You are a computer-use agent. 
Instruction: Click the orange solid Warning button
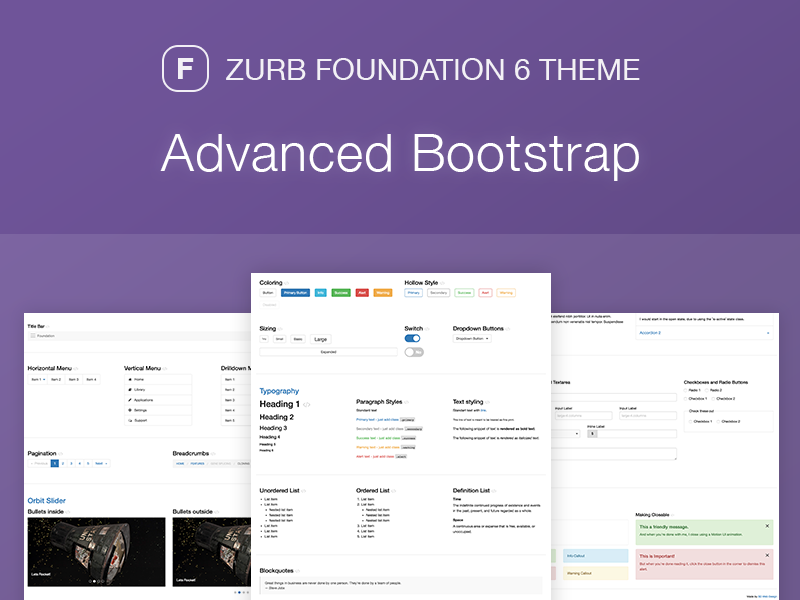tap(383, 293)
